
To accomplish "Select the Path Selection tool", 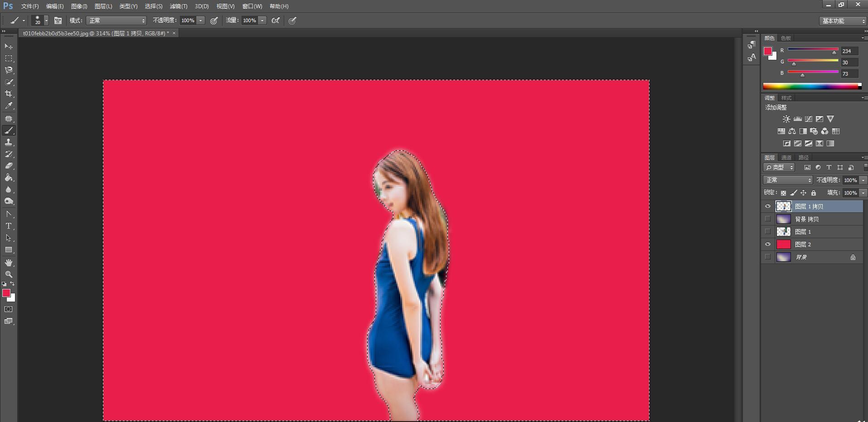I will (x=9, y=238).
